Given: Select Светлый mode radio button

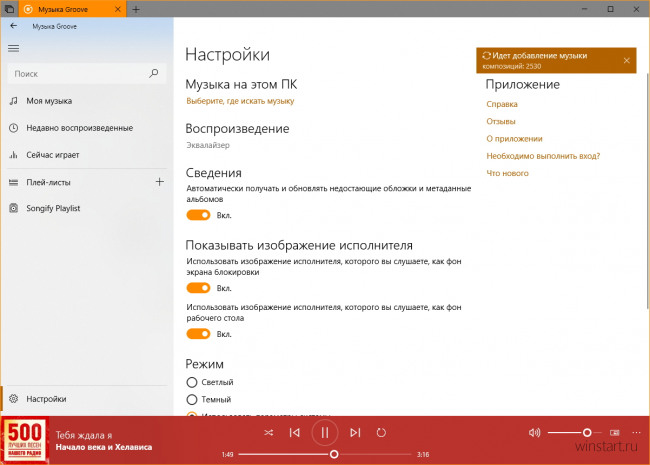Looking at the screenshot, I should point(192,382).
